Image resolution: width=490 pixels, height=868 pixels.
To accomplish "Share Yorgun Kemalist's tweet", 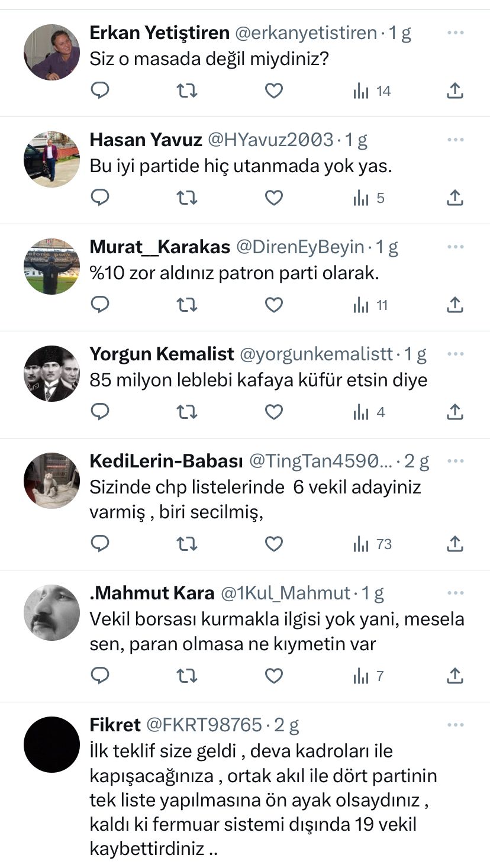I will tap(454, 412).
